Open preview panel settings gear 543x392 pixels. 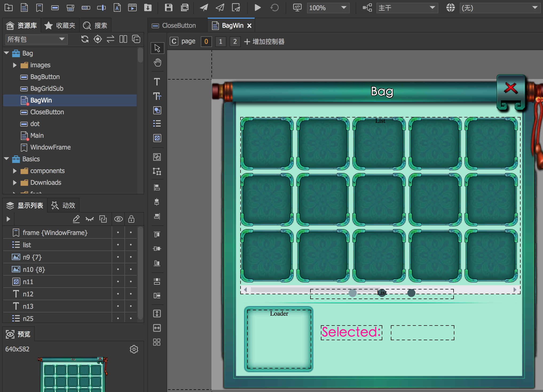pos(134,349)
